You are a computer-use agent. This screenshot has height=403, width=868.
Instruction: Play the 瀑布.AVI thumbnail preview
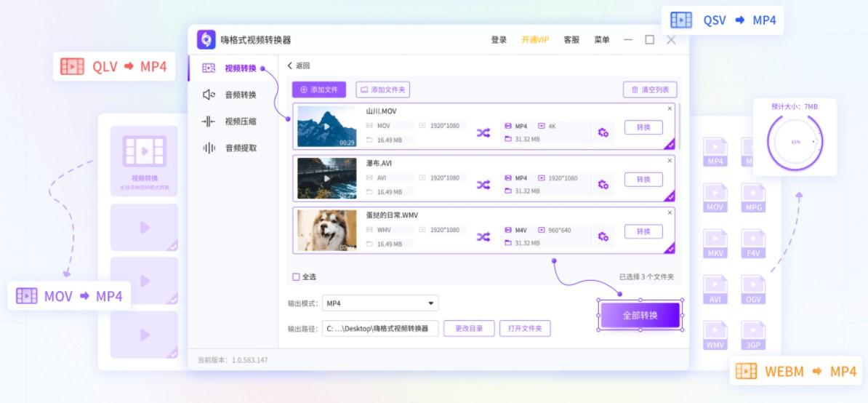click(326, 178)
